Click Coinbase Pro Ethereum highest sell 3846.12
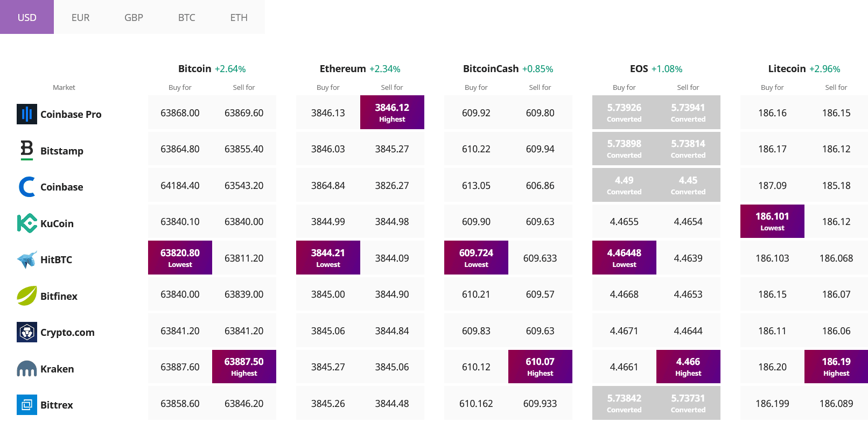This screenshot has height=422, width=868. (392, 112)
